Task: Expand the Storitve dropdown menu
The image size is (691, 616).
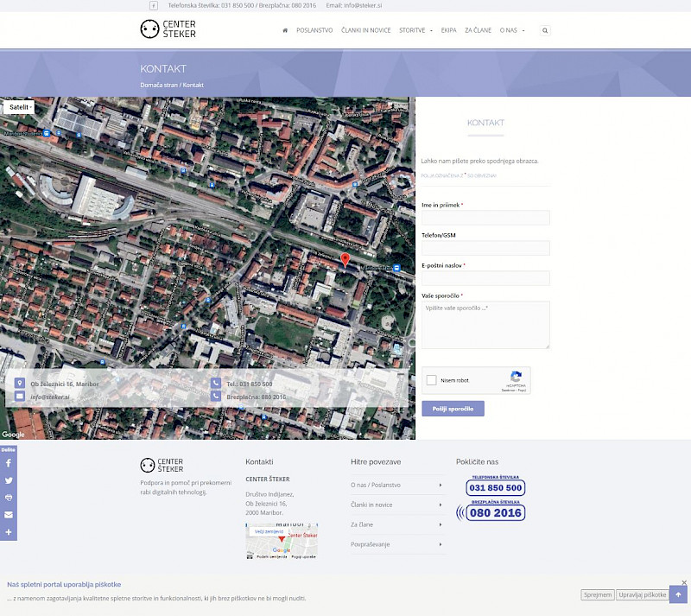Action: (415, 30)
